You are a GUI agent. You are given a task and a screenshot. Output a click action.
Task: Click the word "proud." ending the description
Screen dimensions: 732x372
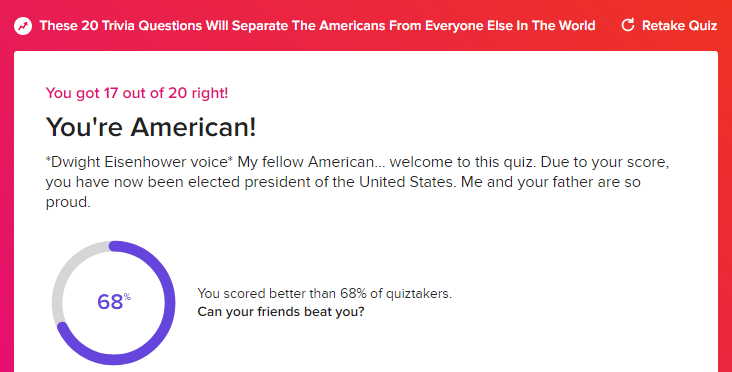[x=68, y=203]
